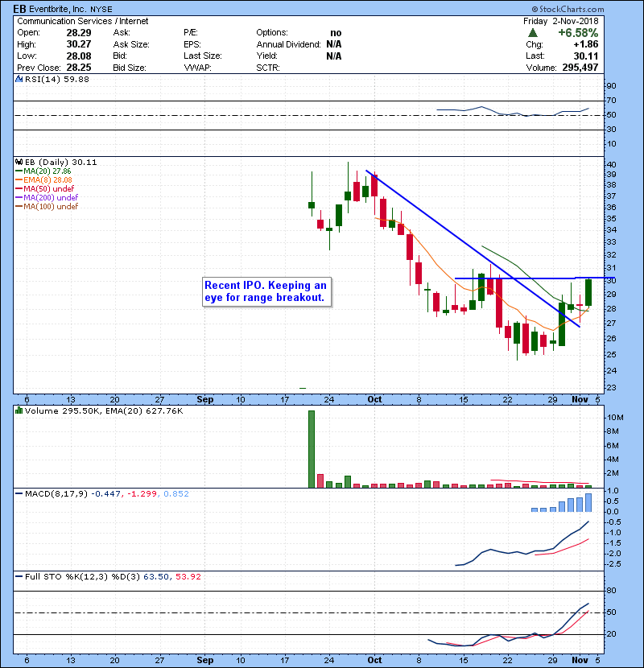Click the NYSE exchange label

101,10
